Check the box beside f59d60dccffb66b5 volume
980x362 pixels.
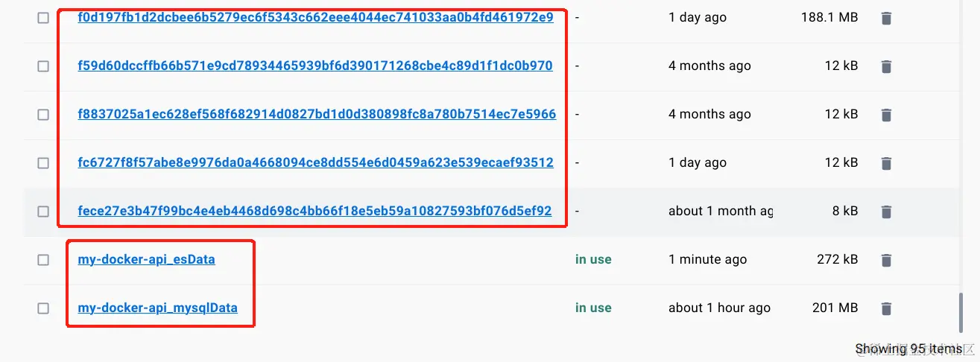click(x=43, y=66)
